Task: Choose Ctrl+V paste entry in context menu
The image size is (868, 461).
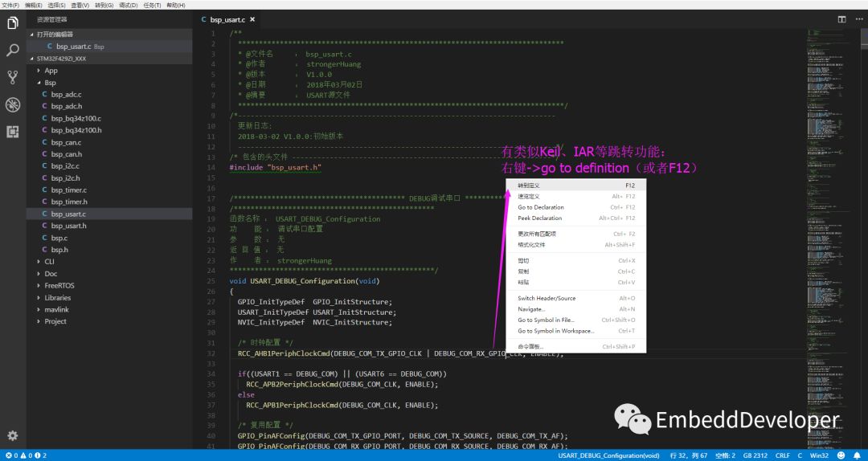Action: pos(575,282)
